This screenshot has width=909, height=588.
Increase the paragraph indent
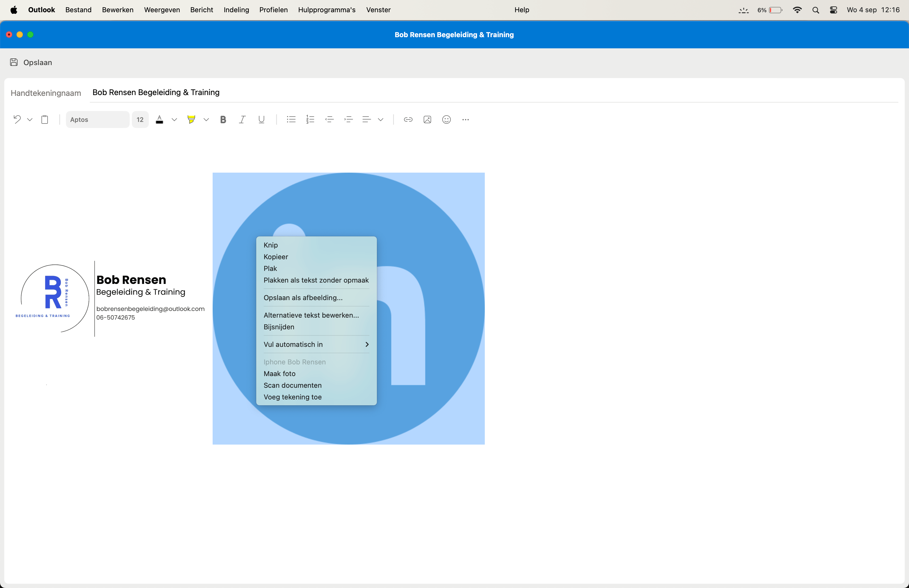point(348,120)
